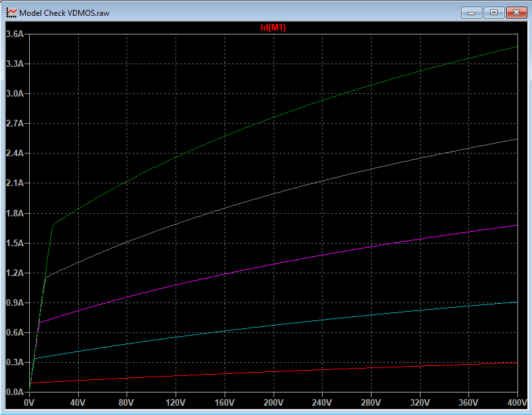Click the 1.5A y-axis label

(15, 243)
